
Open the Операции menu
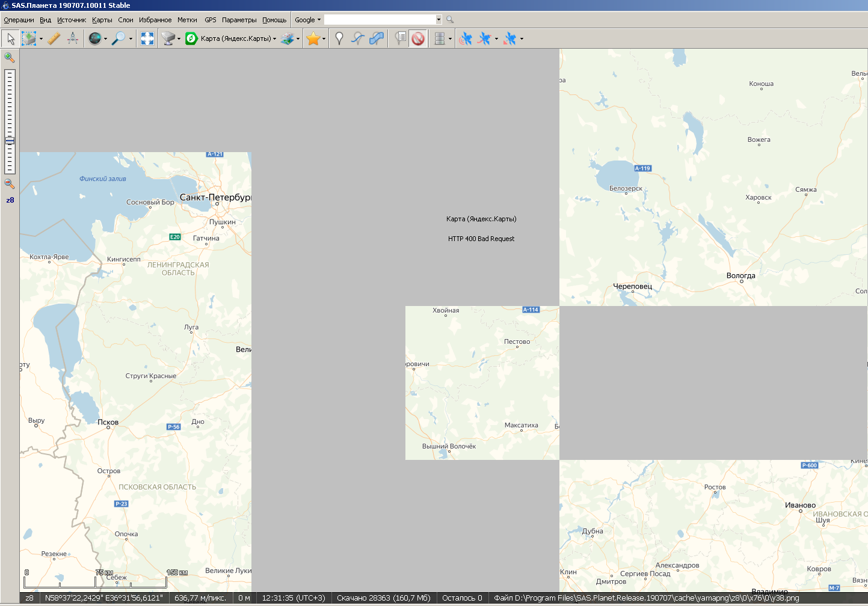(x=19, y=20)
